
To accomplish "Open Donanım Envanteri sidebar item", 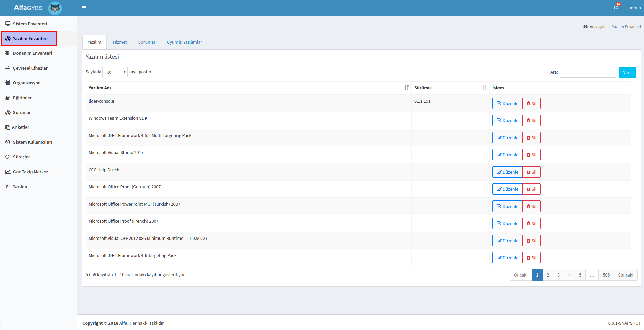I will [x=38, y=53].
